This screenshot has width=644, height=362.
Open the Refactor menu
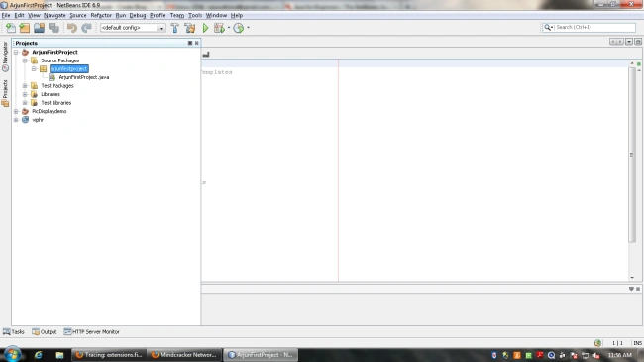[101, 15]
